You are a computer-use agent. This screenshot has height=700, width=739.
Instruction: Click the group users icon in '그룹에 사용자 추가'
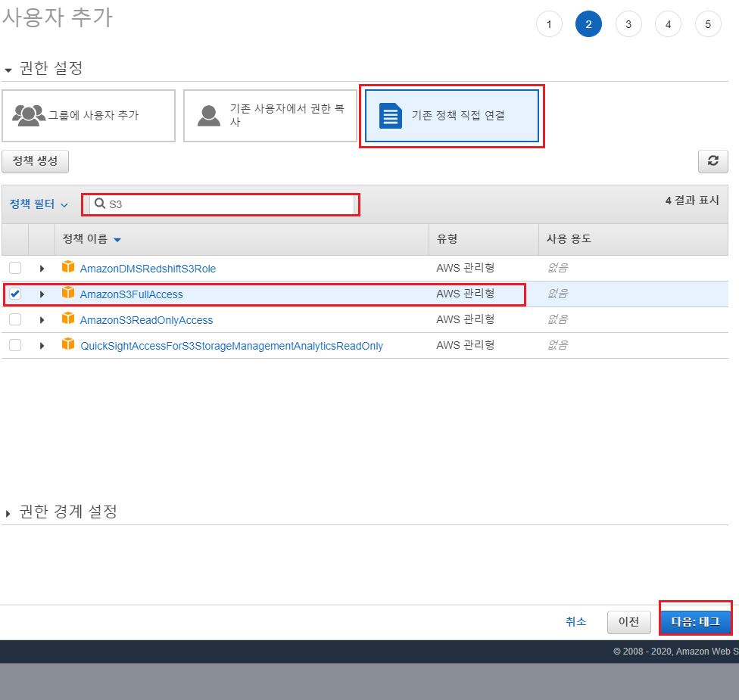[x=29, y=115]
